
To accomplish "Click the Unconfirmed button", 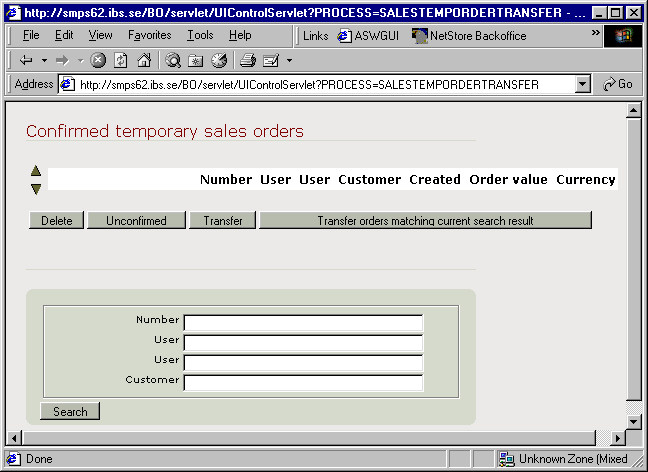I will coord(136,221).
